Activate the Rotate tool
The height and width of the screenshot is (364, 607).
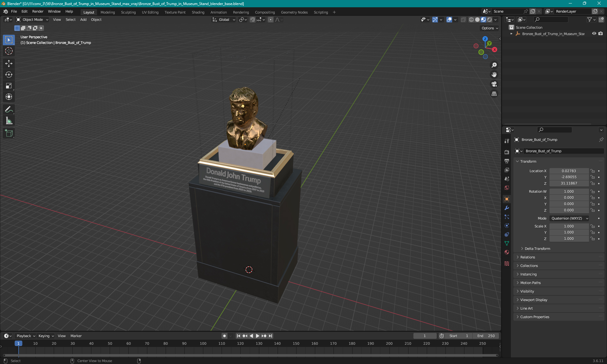pyautogui.click(x=9, y=75)
